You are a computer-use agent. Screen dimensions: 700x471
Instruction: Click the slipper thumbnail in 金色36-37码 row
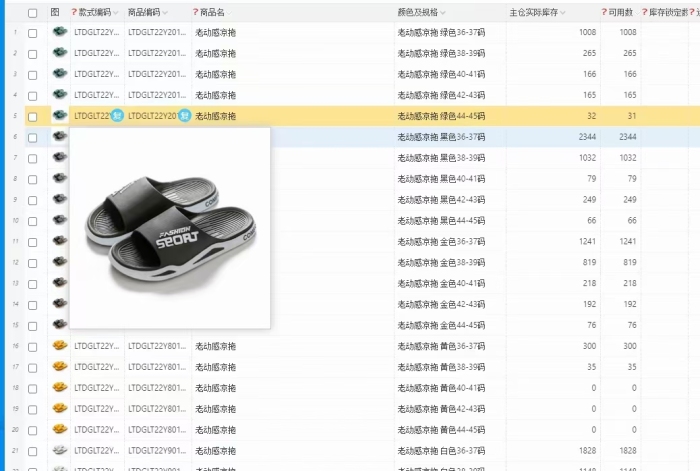59,241
